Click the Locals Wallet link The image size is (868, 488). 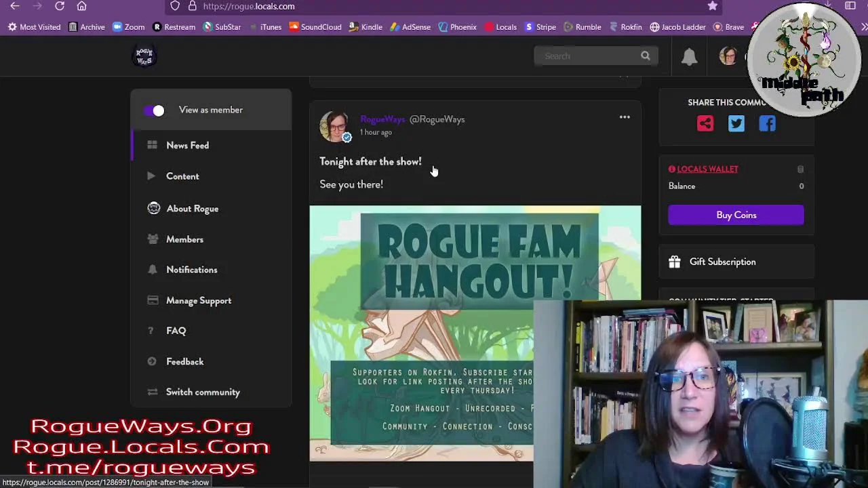coord(707,169)
